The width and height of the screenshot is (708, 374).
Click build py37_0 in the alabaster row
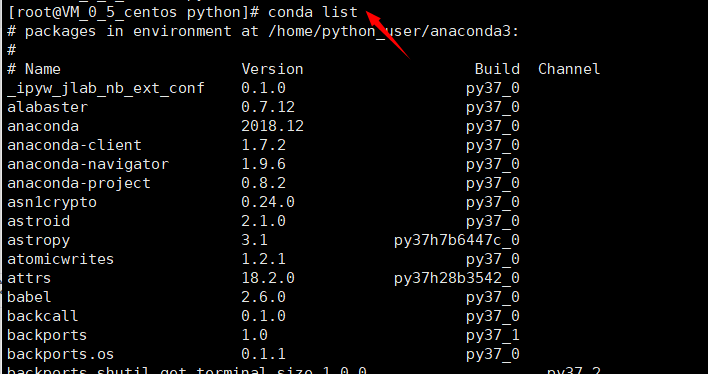coord(493,108)
